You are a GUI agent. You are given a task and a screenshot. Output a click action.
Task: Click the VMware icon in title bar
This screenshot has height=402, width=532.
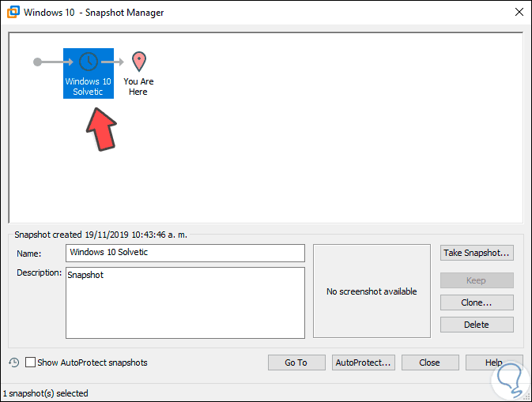13,12
